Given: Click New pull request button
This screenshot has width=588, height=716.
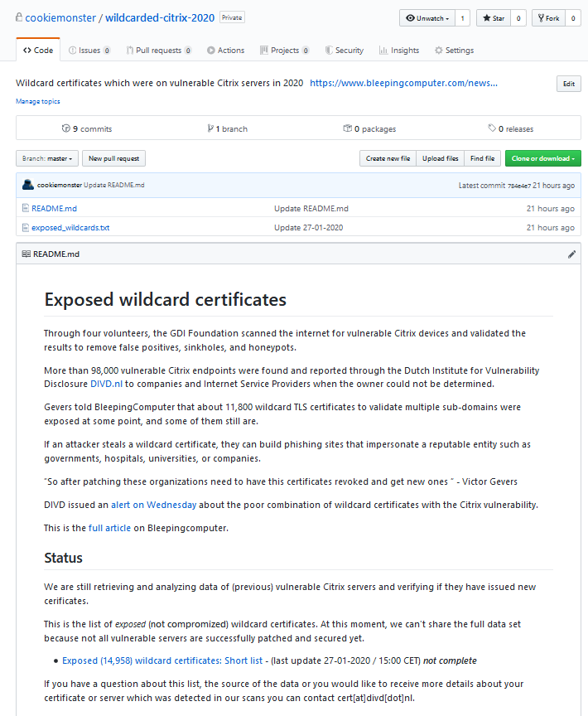Looking at the screenshot, I should pyautogui.click(x=113, y=158).
